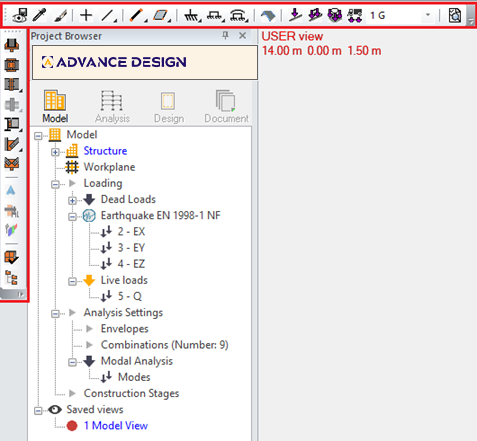Select the Workplane tree item

(x=109, y=167)
